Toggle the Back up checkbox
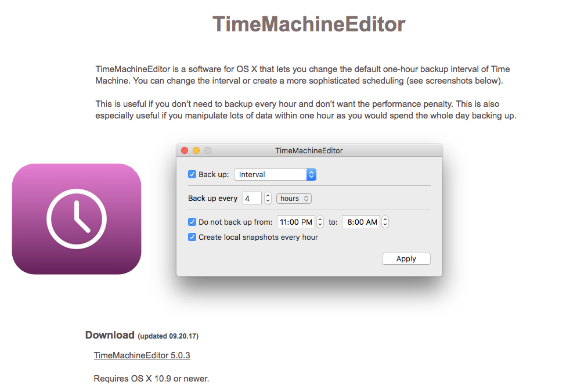The height and width of the screenshot is (392, 588). coord(192,174)
